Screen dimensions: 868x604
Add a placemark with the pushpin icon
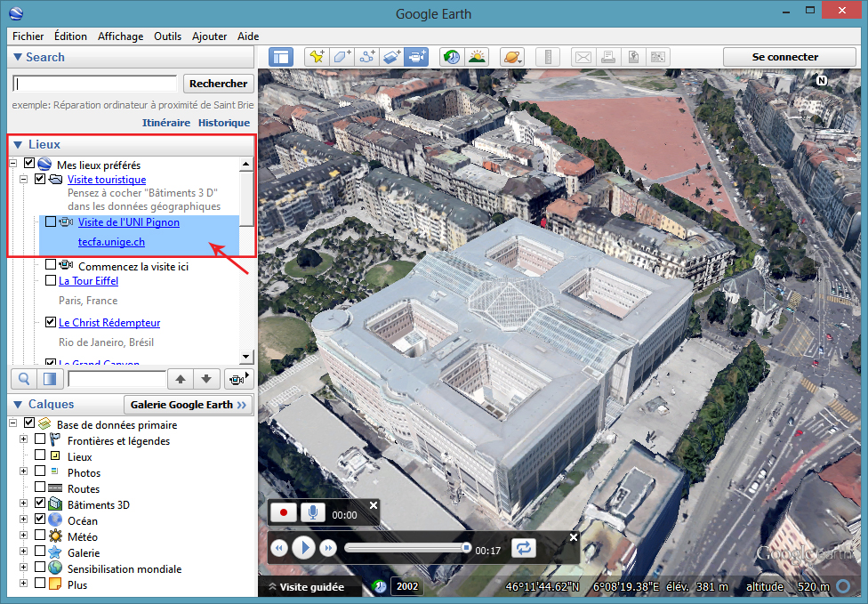[x=317, y=57]
